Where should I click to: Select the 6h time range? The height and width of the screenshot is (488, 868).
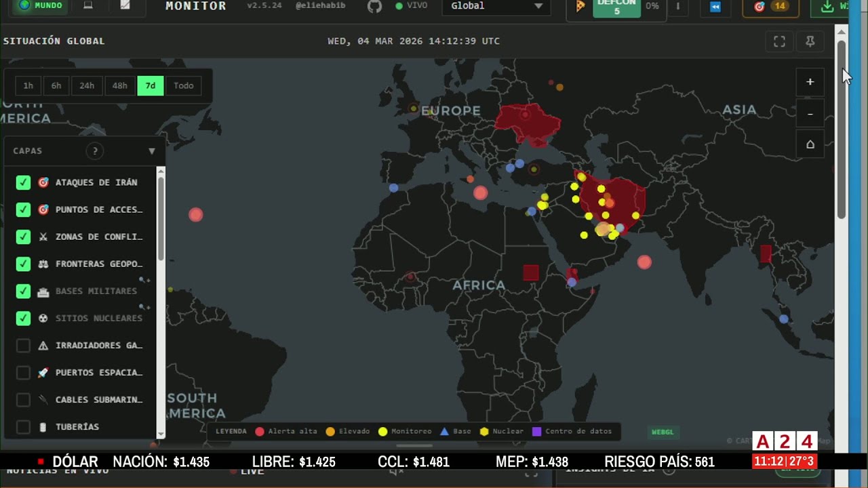point(56,85)
